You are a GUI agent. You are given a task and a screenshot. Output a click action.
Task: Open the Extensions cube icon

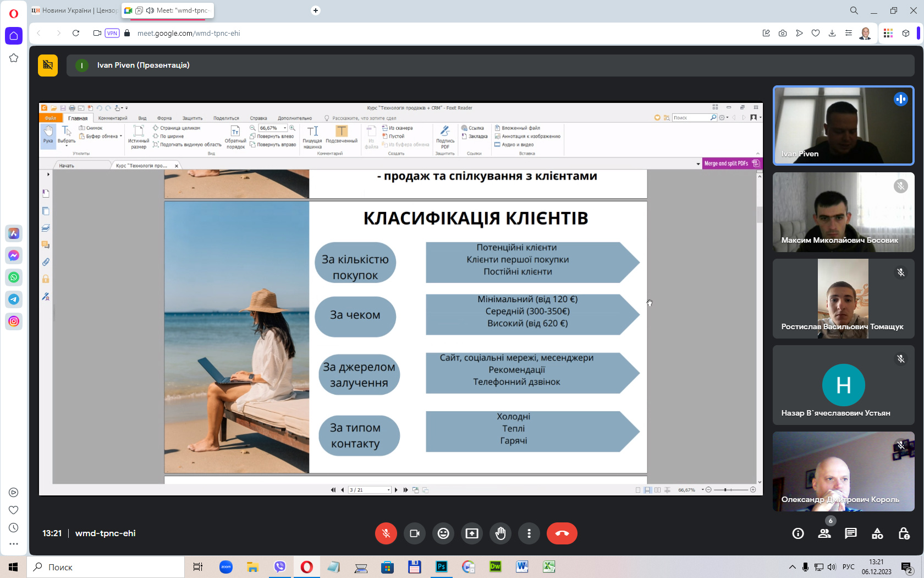coord(906,33)
